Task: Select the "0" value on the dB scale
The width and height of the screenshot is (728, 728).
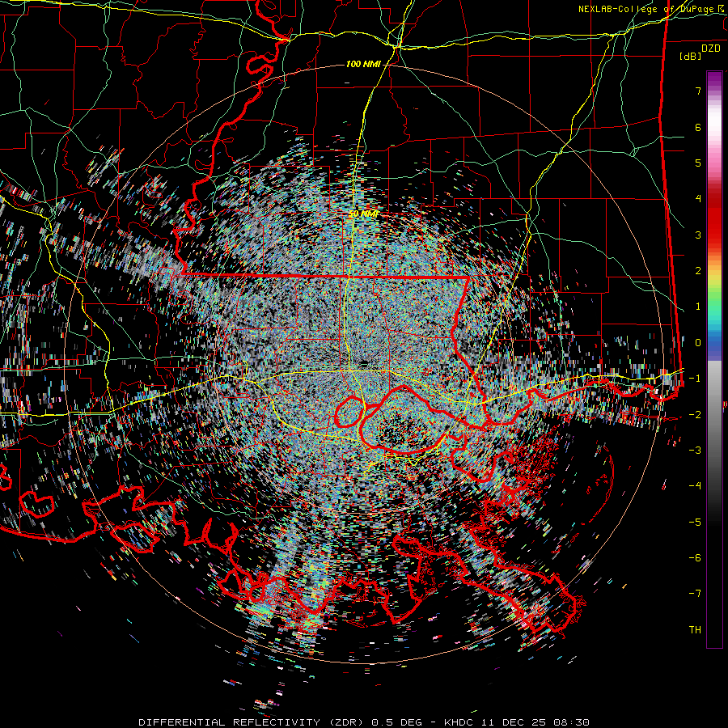Action: tap(698, 343)
